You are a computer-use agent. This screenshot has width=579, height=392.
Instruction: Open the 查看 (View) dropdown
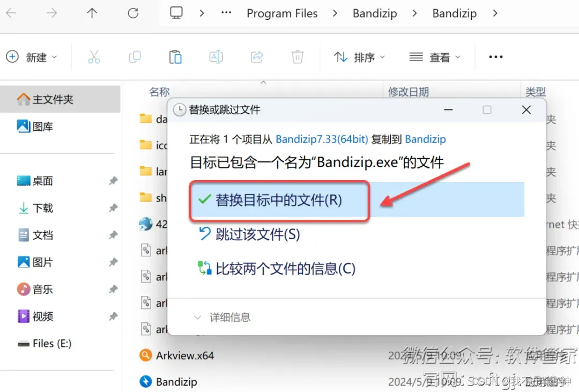point(435,57)
